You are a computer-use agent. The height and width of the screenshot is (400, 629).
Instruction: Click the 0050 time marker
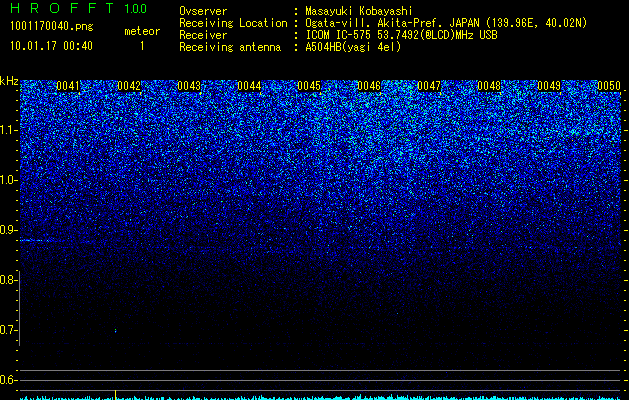pyautogui.click(x=609, y=86)
